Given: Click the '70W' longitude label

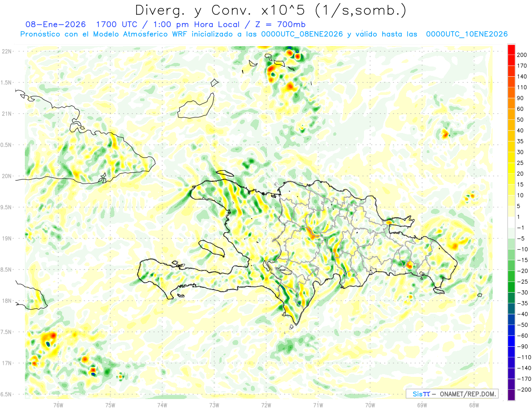Looking at the screenshot, I should (370, 405).
